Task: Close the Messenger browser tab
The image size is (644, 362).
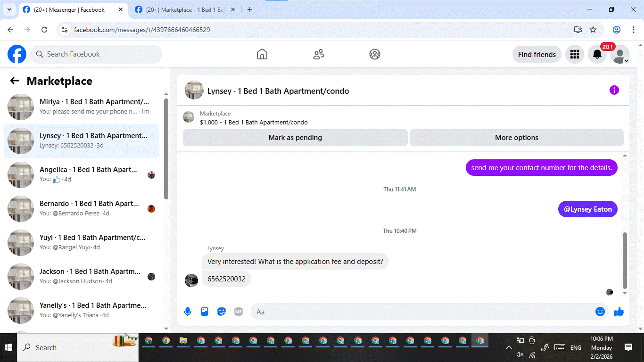Action: [121, 10]
